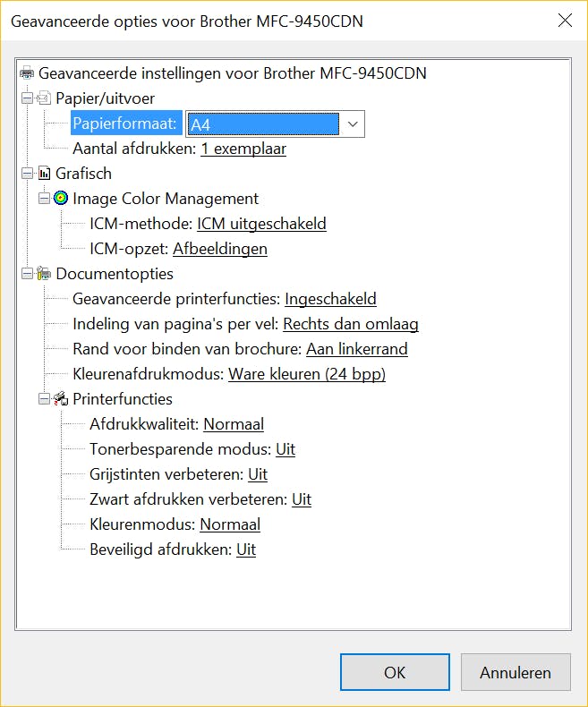The image size is (588, 707).
Task: Collapse the Image Color Management node
Action: pyautogui.click(x=44, y=198)
